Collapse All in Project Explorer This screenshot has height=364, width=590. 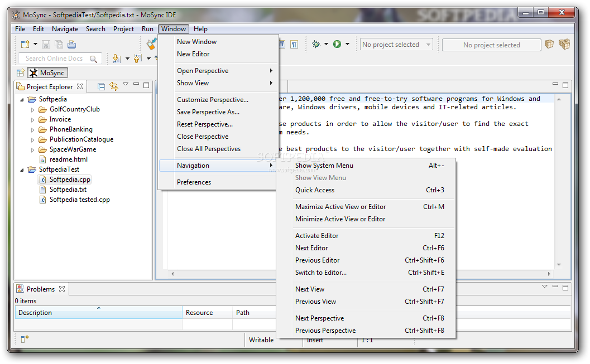pyautogui.click(x=101, y=87)
